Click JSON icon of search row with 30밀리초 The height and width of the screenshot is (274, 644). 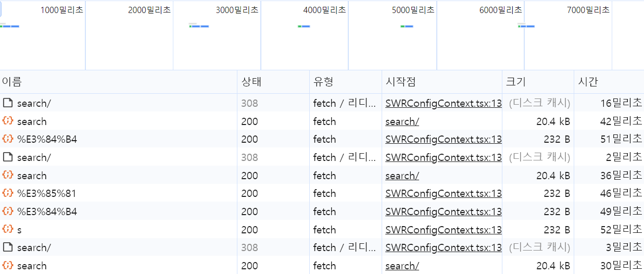pyautogui.click(x=8, y=266)
